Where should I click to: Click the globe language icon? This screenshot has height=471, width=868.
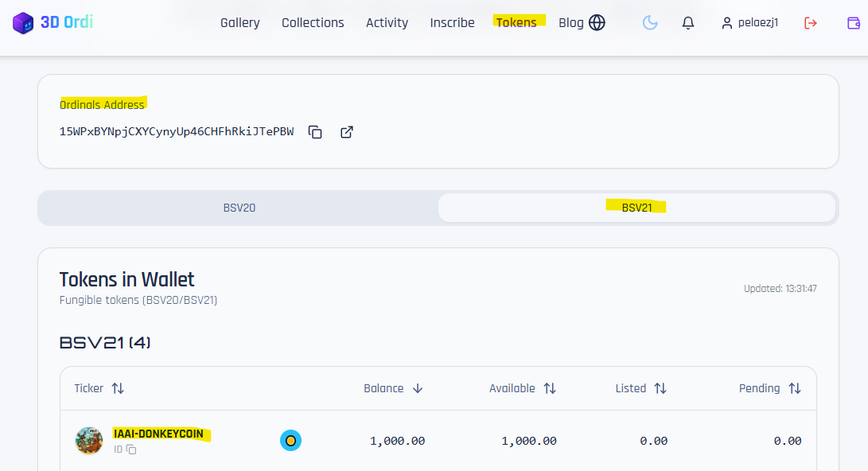tap(597, 23)
